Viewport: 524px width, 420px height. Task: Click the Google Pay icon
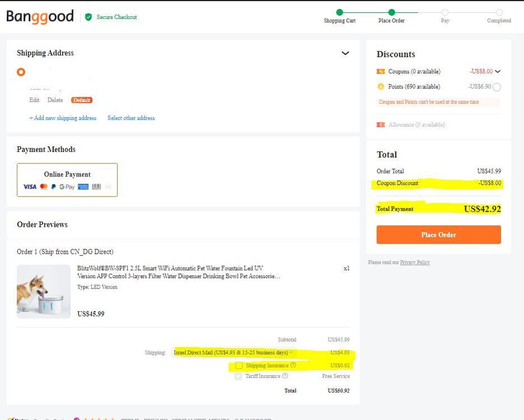coord(67,186)
